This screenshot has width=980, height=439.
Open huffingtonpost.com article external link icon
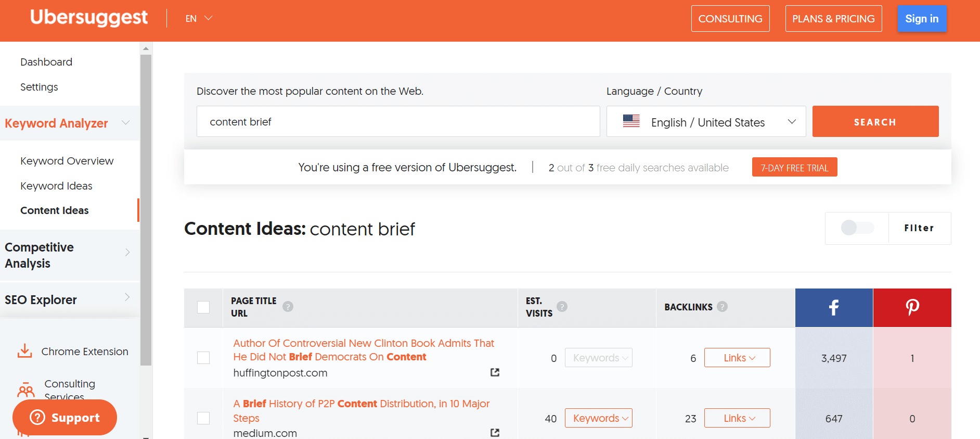point(495,372)
